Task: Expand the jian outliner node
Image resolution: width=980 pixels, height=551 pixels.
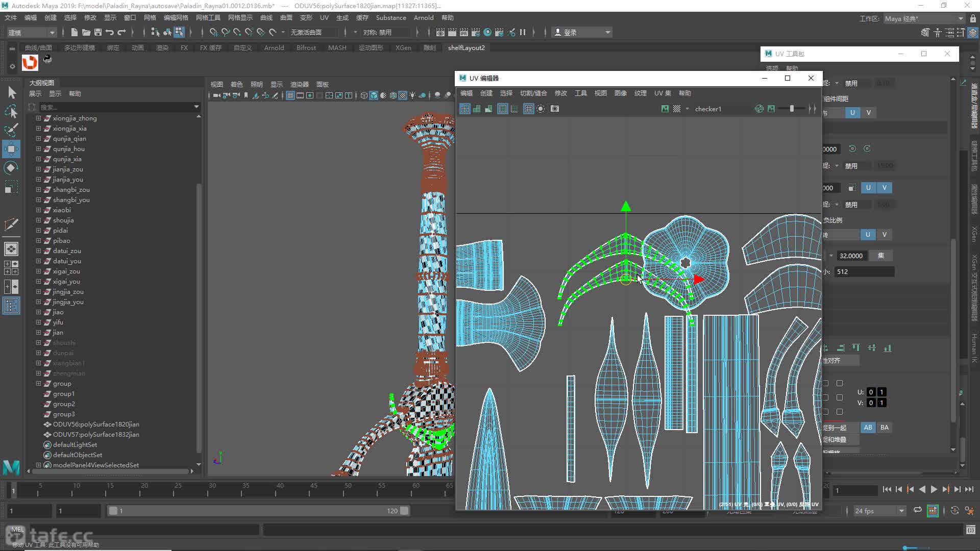Action: [x=38, y=332]
